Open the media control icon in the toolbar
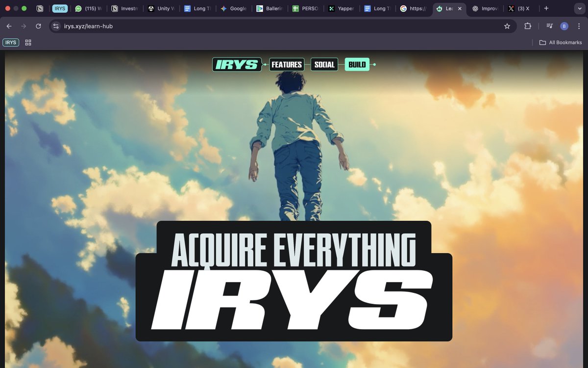Screen dimensions: 588x368 [550, 26]
